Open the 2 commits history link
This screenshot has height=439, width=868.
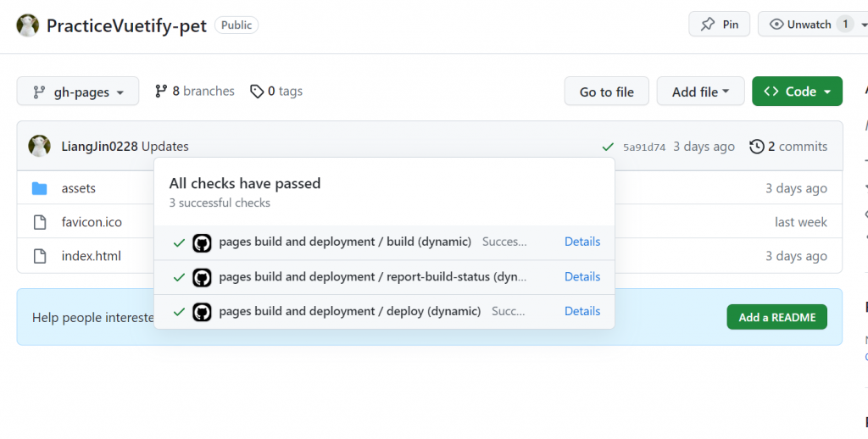tap(788, 147)
